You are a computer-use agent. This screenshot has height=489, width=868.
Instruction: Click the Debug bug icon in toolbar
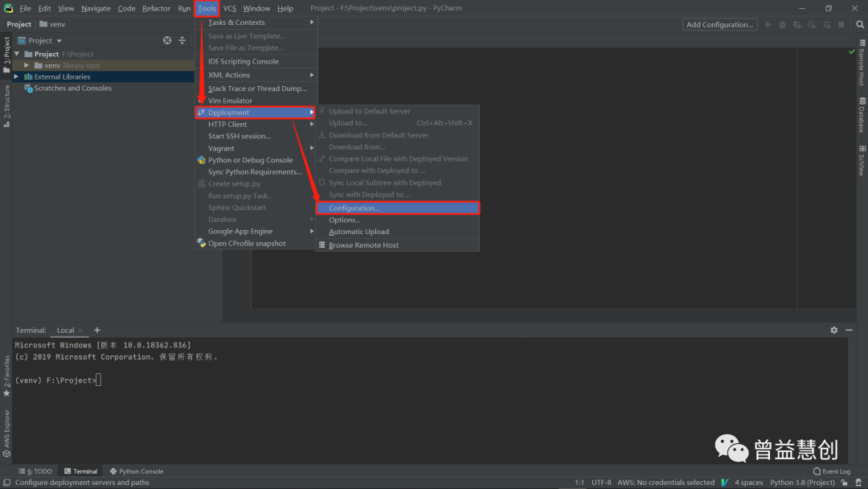(x=782, y=24)
